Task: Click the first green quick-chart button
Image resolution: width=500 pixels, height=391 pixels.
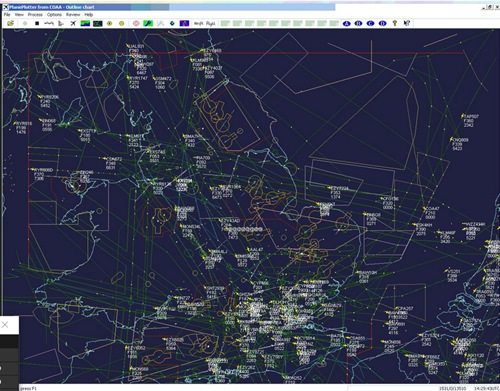Action: [225, 23]
